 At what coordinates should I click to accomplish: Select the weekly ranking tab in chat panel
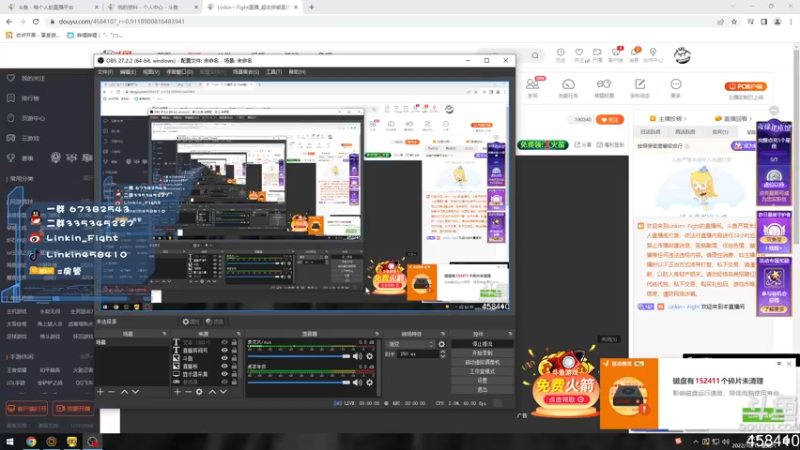tap(685, 132)
